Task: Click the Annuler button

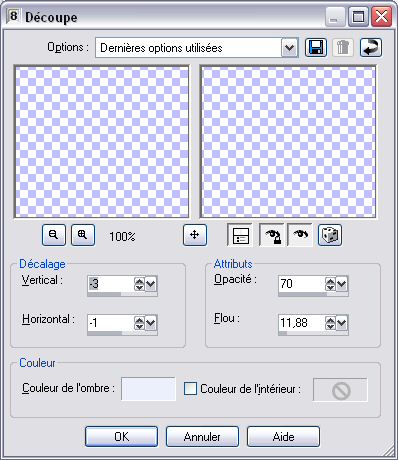Action: pyautogui.click(x=202, y=437)
